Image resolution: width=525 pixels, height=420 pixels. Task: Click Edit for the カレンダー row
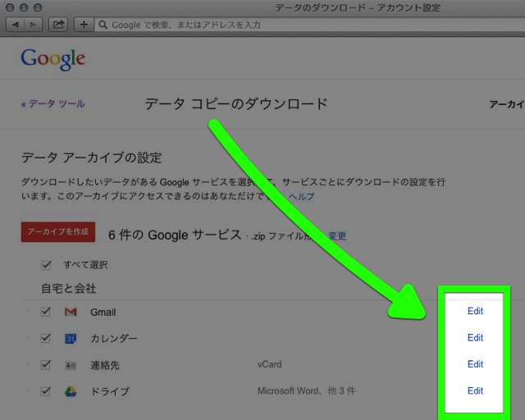pyautogui.click(x=475, y=338)
